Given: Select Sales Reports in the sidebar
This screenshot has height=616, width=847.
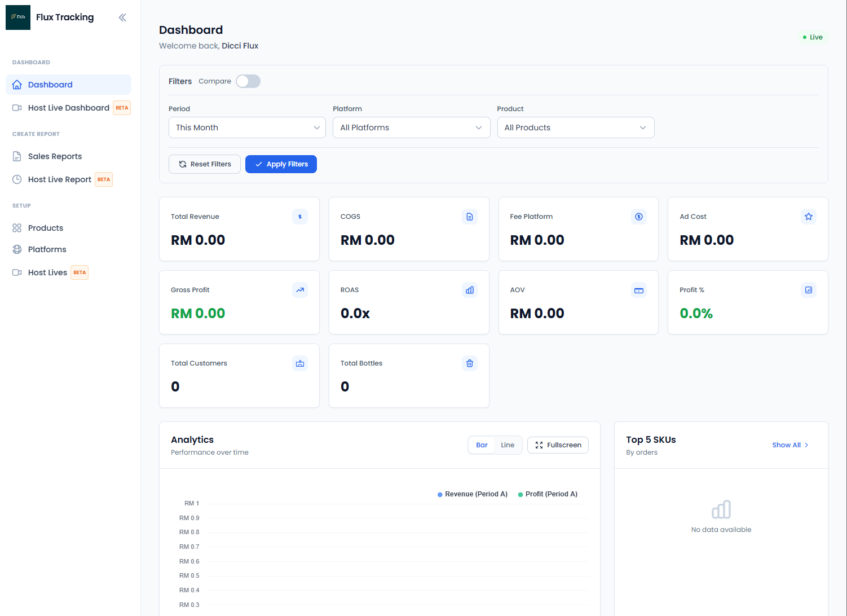Looking at the screenshot, I should (55, 156).
